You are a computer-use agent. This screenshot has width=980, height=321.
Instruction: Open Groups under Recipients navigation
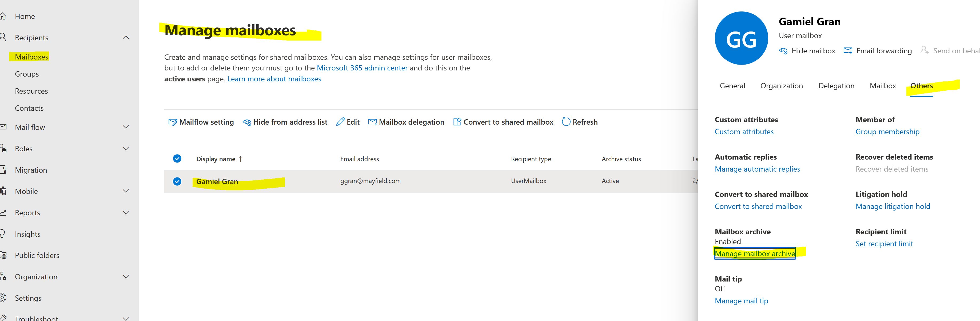pos(27,74)
